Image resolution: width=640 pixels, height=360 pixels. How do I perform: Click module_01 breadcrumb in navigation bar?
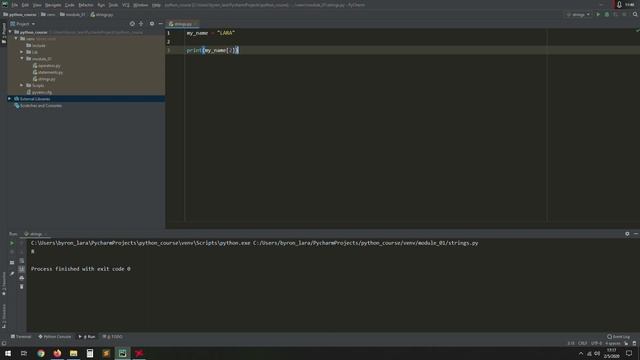pos(73,14)
